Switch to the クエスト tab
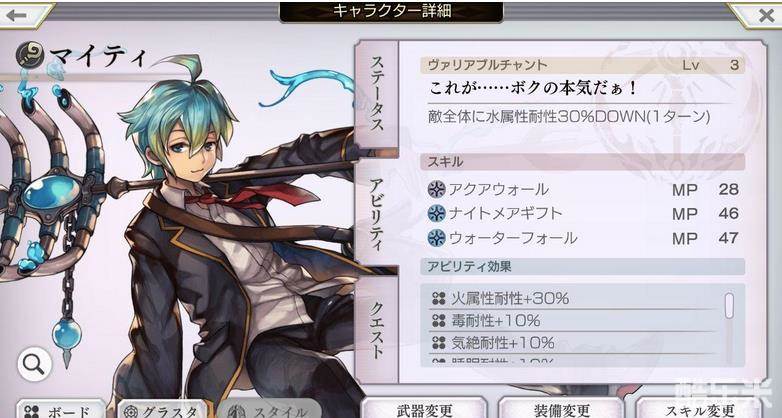The image size is (782, 418). click(x=377, y=329)
